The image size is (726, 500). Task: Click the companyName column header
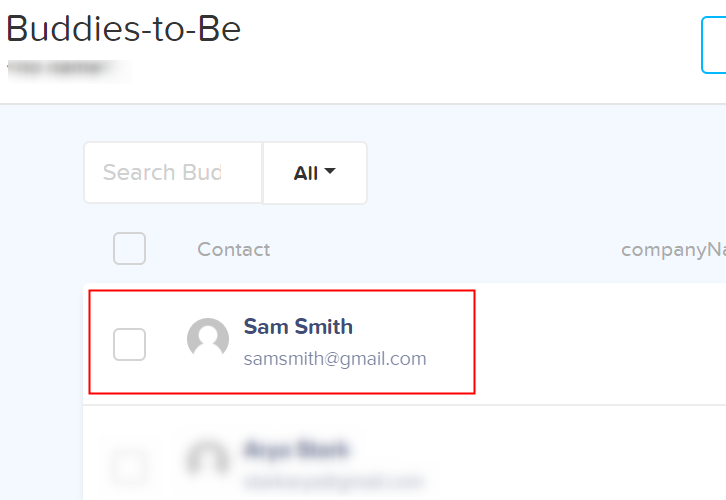tap(672, 249)
